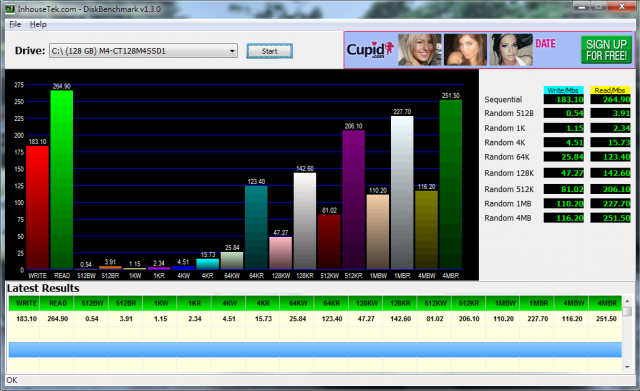Viewport: 640px width, 391px height.
Task: Click the 128KR column header
Action: 400,303
